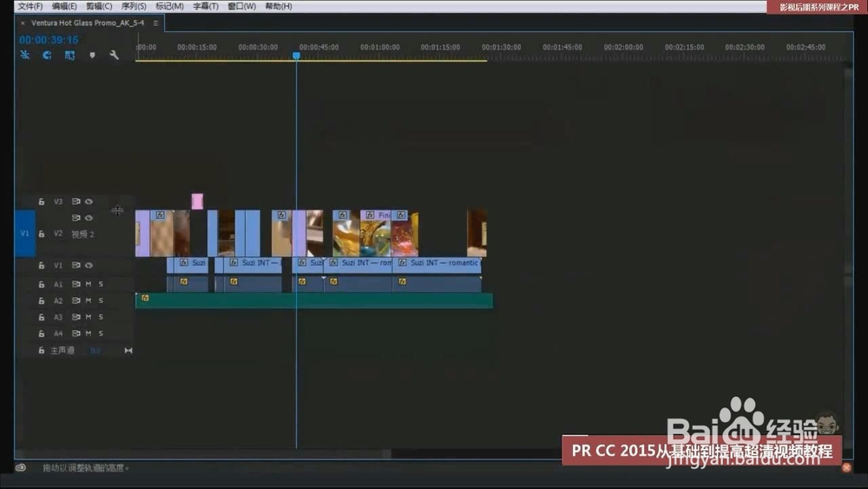Click ruler at 00:01:00:00
The width and height of the screenshot is (868, 489).
tap(380, 48)
